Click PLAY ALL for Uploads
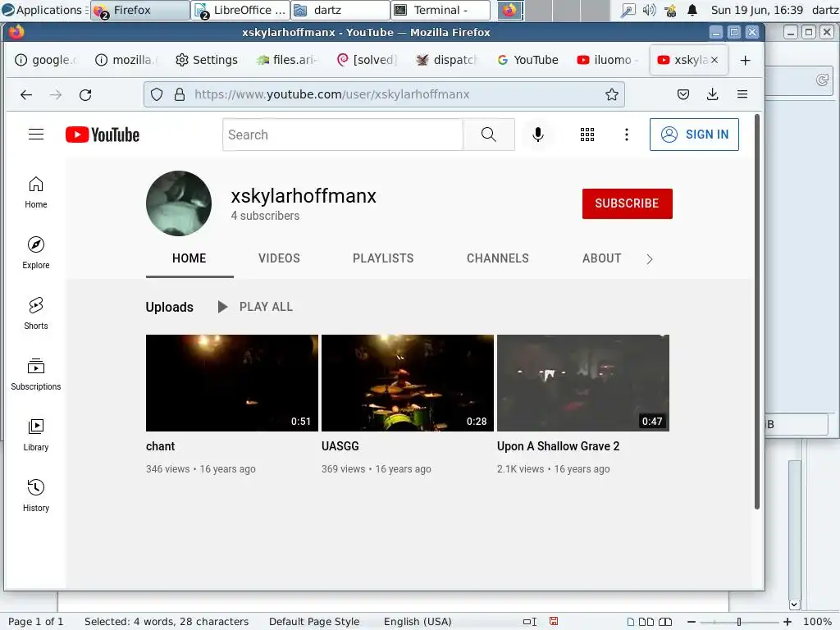This screenshot has width=840, height=630. click(255, 307)
